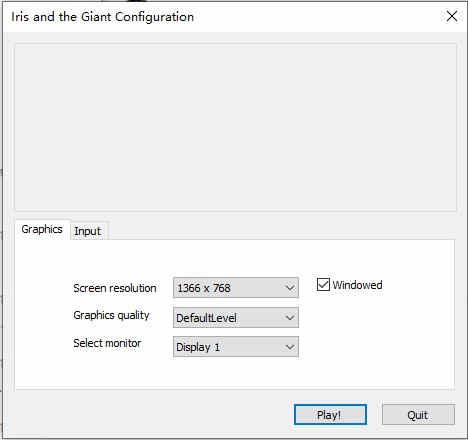The height and width of the screenshot is (440, 468).
Task: Click the chevron arrow beside DefaultLevel
Action: pos(290,317)
